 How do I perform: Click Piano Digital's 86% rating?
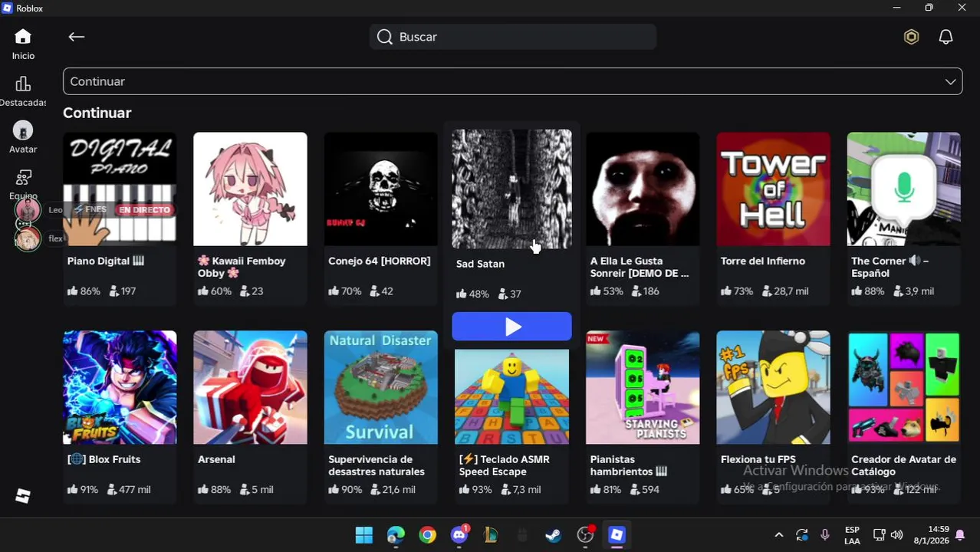coord(84,291)
